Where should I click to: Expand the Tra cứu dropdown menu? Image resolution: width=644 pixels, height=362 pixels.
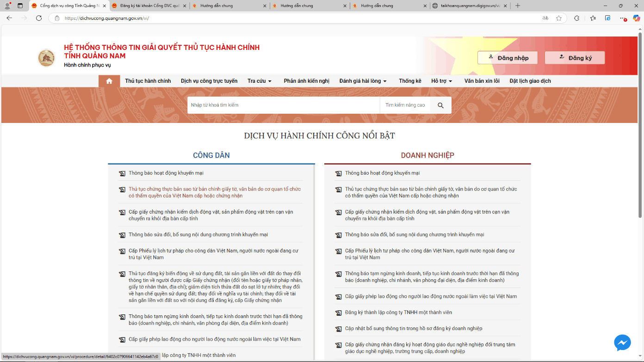260,81
